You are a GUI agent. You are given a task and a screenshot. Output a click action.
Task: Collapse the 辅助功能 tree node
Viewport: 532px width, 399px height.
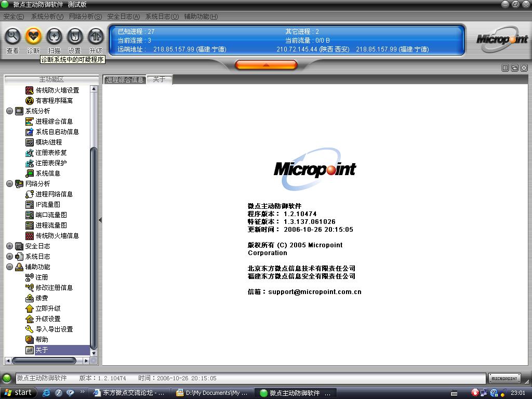click(x=9, y=267)
